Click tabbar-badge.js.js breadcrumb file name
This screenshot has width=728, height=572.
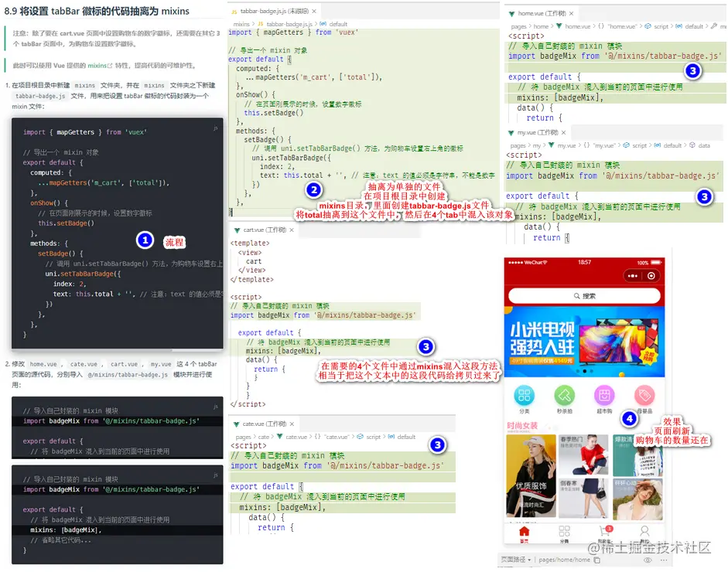[289, 24]
